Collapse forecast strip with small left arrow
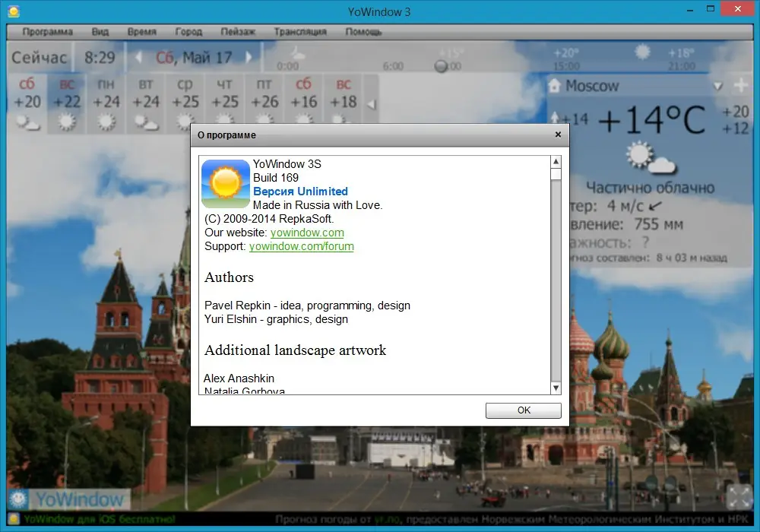760x532 pixels. pyautogui.click(x=372, y=104)
